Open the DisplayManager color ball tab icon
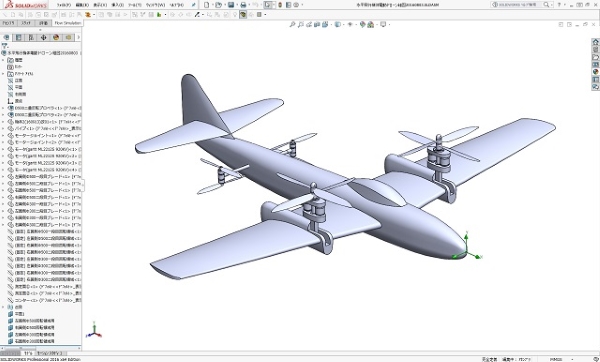The height and width of the screenshot is (362, 600). tap(56, 38)
